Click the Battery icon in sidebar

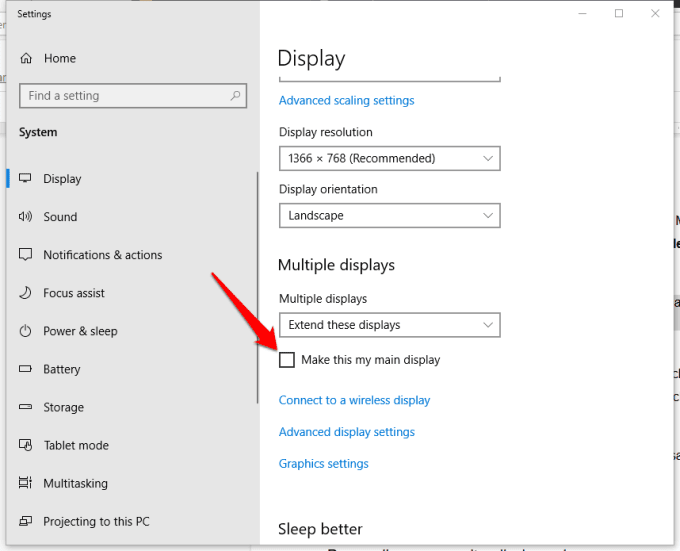pyautogui.click(x=25, y=369)
